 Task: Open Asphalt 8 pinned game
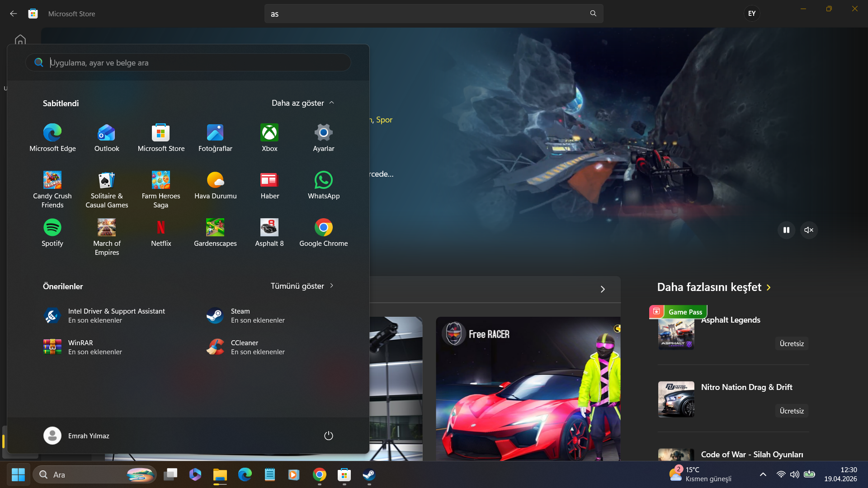pyautogui.click(x=269, y=233)
